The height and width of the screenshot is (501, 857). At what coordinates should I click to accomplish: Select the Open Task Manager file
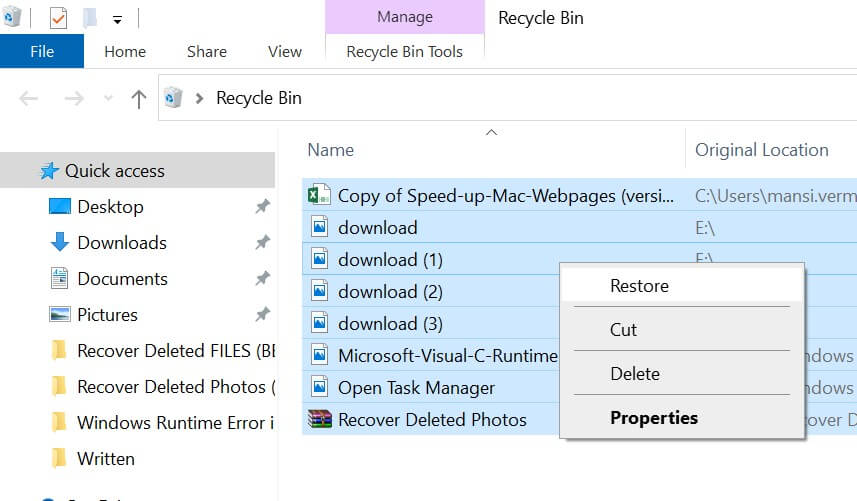416,388
